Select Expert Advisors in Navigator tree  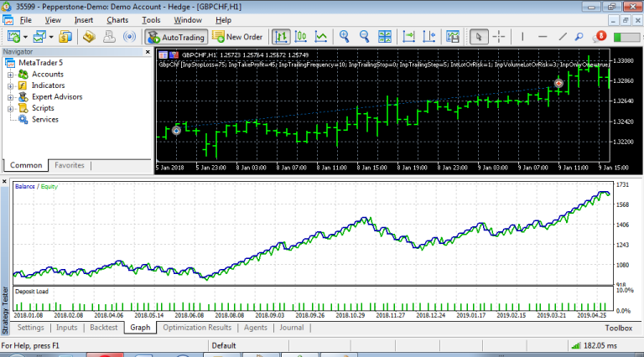(57, 97)
